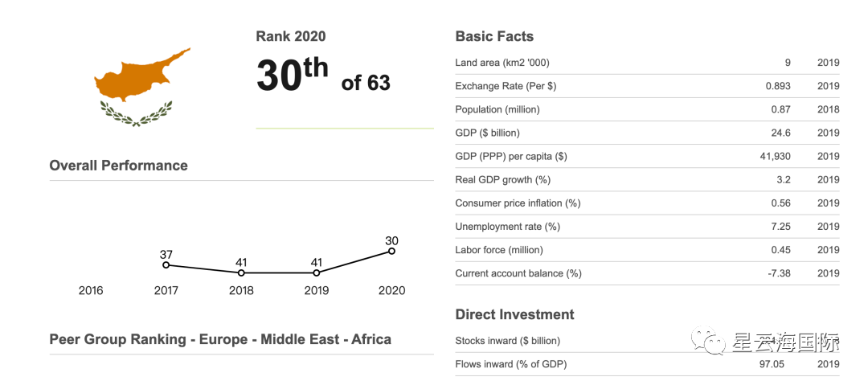Screen dimensions: 868x381
Task: Select the Unemployment rate row label
Action: pyautogui.click(x=507, y=227)
